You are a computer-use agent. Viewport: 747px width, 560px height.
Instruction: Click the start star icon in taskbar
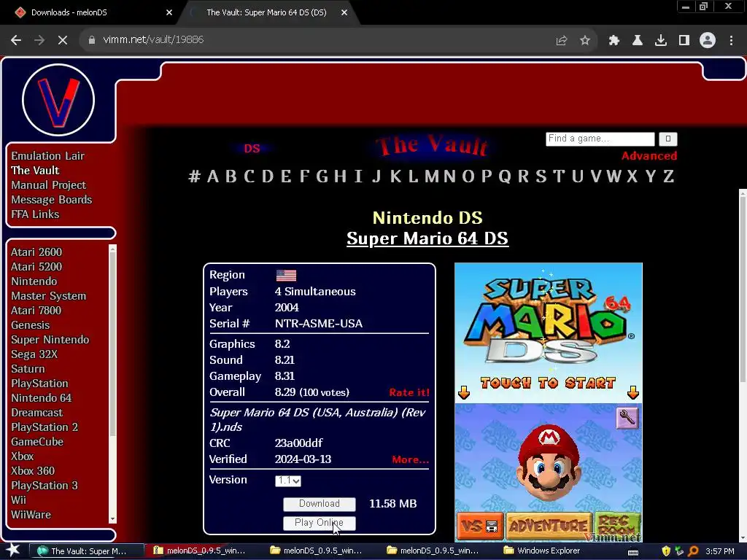(12, 551)
